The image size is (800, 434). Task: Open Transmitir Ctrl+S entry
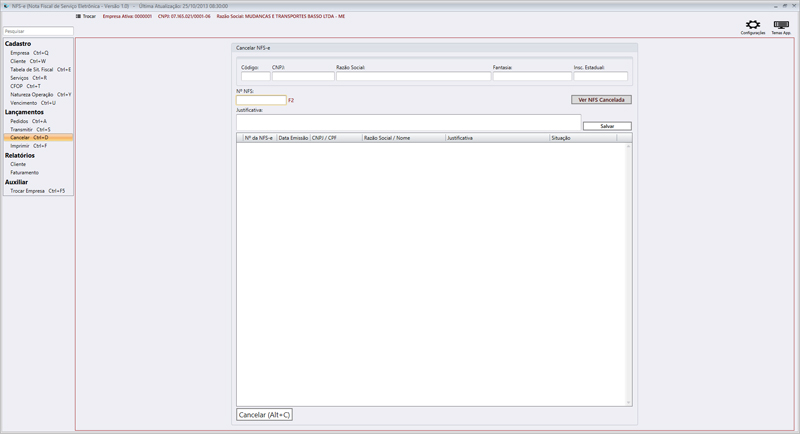pos(30,130)
